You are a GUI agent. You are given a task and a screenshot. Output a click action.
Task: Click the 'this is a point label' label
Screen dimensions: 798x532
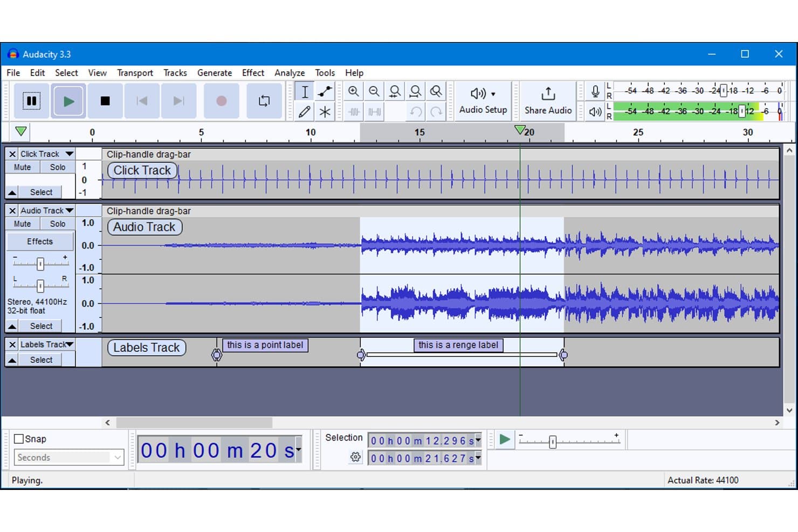265,345
